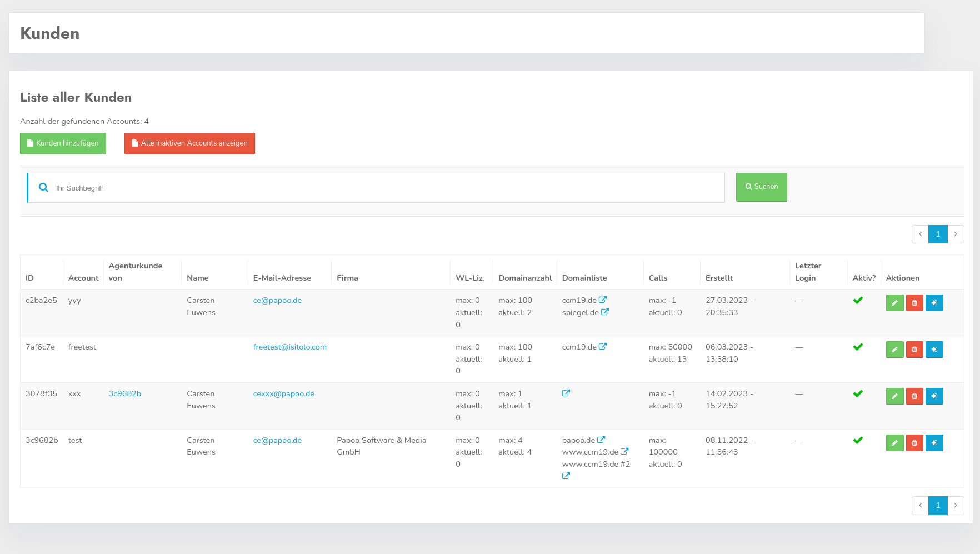Click Alle inaktiven Accounts anzeigen button

(x=189, y=143)
